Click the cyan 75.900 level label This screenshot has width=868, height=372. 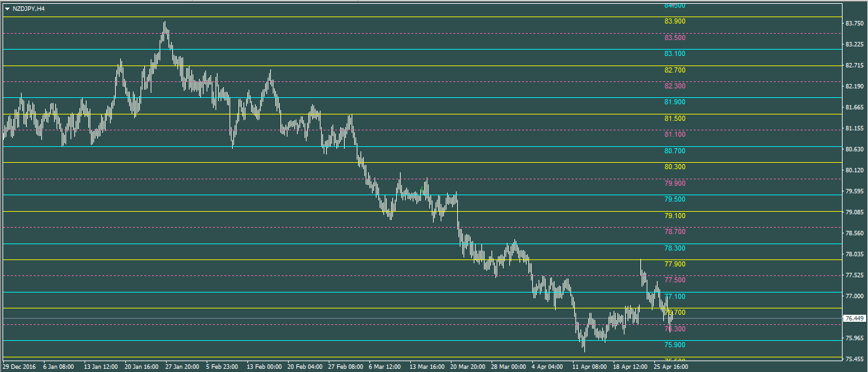(x=675, y=345)
